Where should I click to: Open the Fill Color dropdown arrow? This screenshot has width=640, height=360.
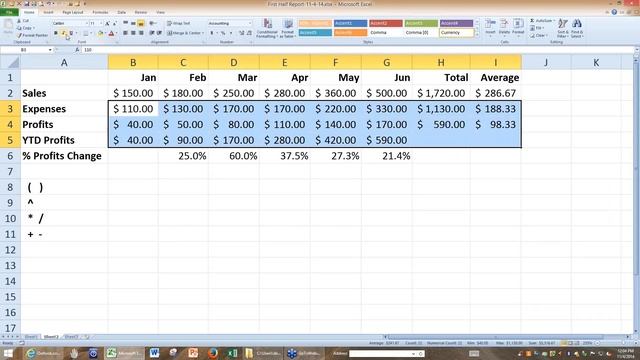pos(105,33)
